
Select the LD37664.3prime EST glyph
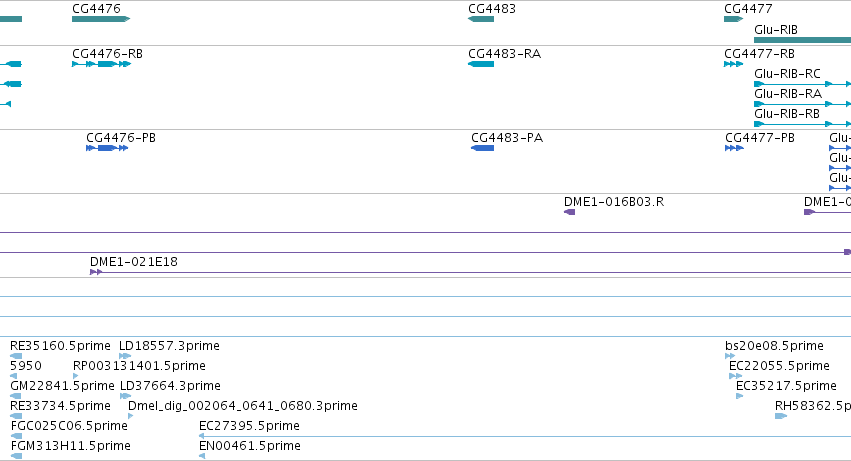click(x=125, y=396)
